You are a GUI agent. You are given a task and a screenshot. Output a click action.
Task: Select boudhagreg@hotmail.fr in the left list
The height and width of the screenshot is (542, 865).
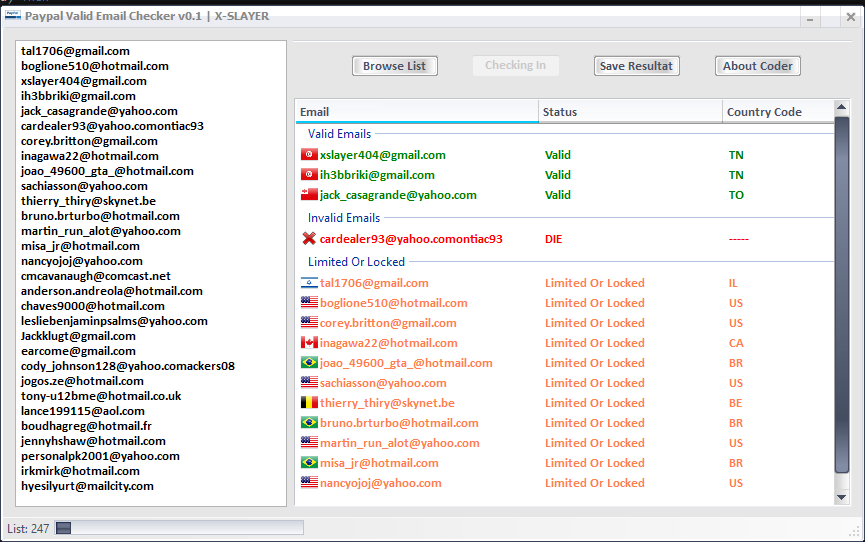click(86, 426)
